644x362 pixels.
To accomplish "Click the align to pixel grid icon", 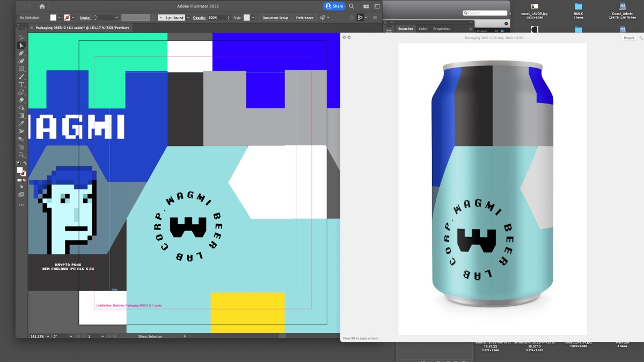I will pyautogui.click(x=352, y=18).
